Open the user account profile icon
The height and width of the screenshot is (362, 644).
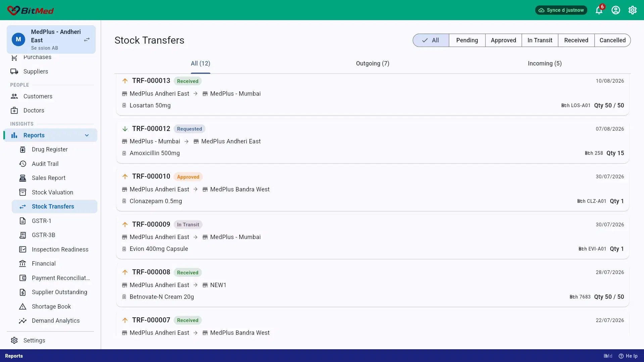(x=616, y=10)
